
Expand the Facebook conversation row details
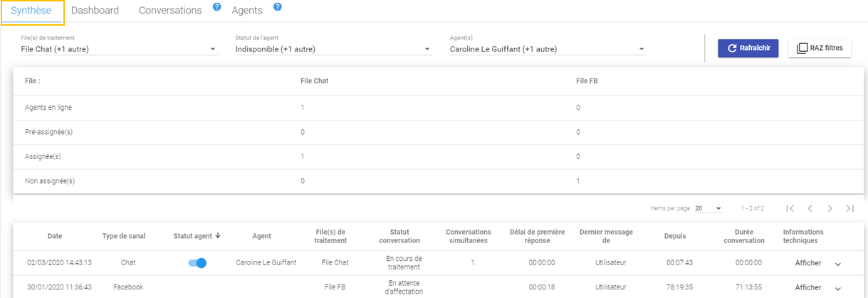(x=838, y=288)
